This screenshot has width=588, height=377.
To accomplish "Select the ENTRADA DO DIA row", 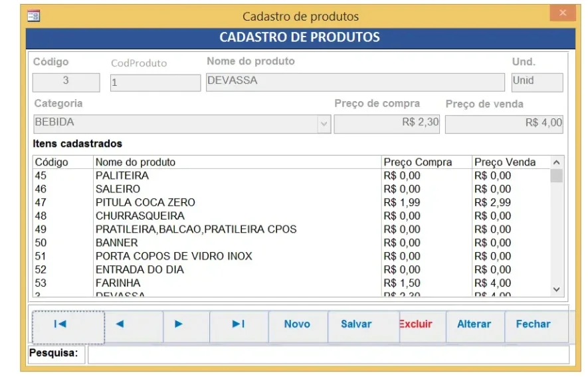I will click(x=292, y=270).
